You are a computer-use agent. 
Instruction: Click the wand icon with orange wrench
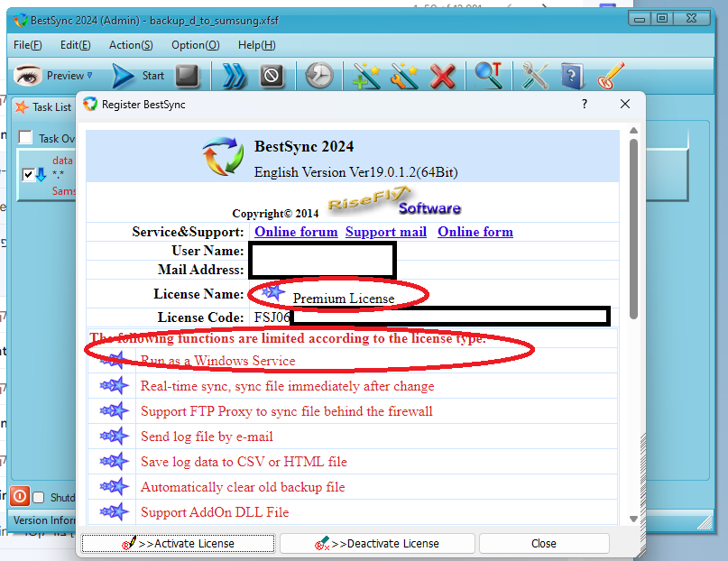(x=404, y=76)
